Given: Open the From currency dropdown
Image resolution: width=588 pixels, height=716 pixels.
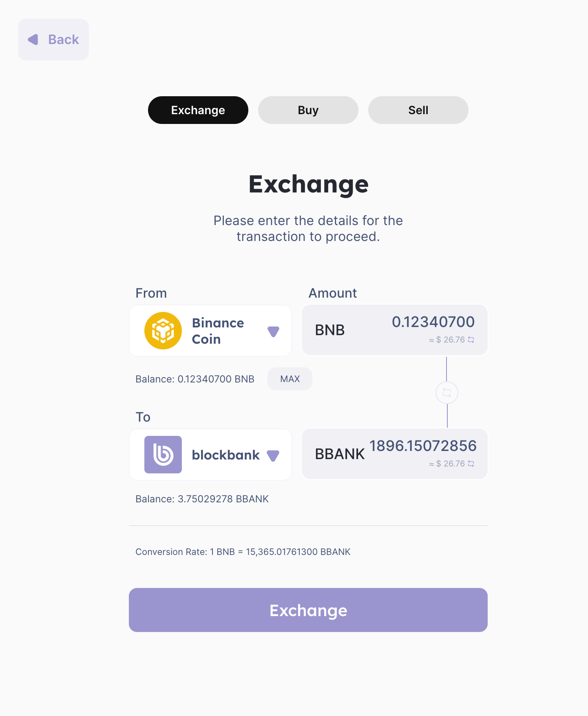Looking at the screenshot, I should pos(210,330).
